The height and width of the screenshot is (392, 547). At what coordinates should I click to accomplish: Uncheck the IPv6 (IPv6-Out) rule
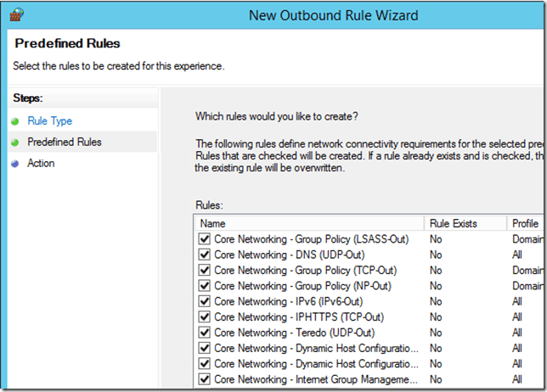coord(204,301)
